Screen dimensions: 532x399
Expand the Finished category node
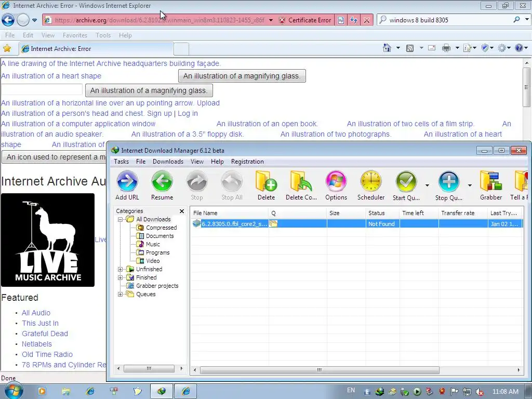[120, 277]
